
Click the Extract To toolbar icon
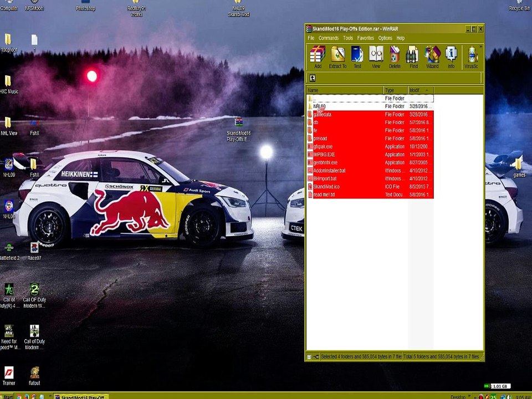(x=337, y=57)
